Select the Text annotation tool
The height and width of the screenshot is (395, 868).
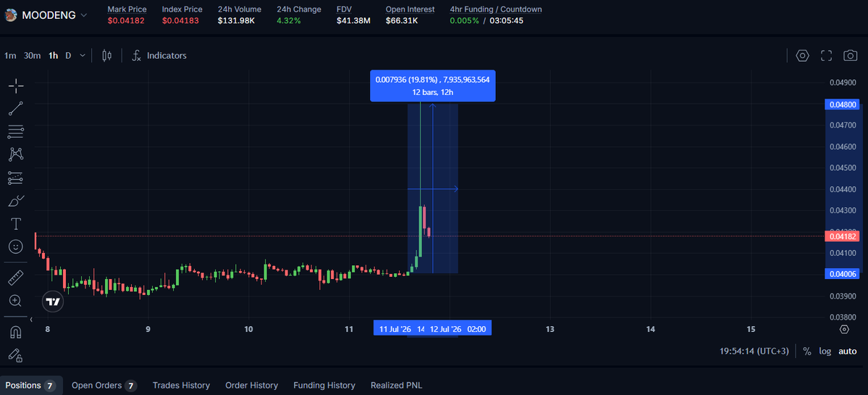16,224
